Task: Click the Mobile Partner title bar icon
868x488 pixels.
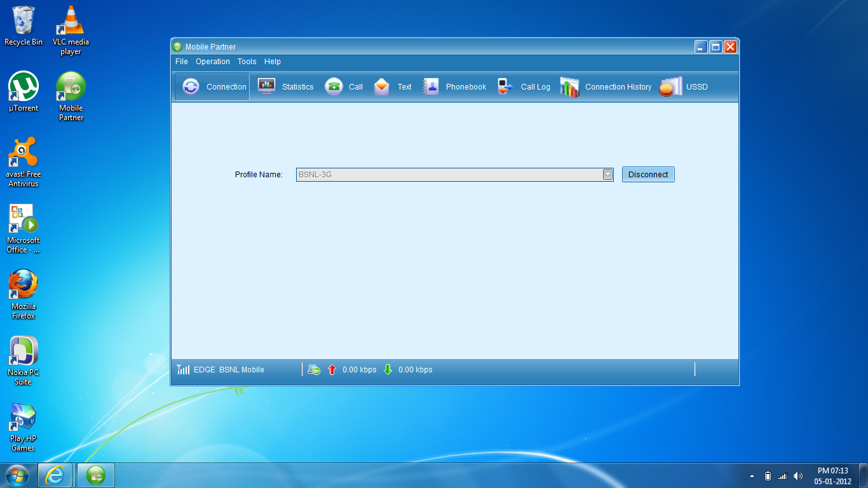Action: [x=178, y=47]
